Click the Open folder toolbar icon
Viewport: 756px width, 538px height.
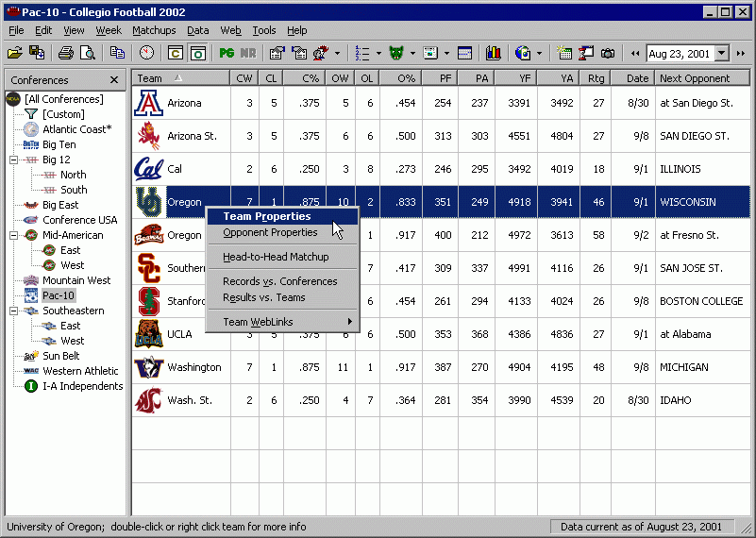pyautogui.click(x=15, y=53)
